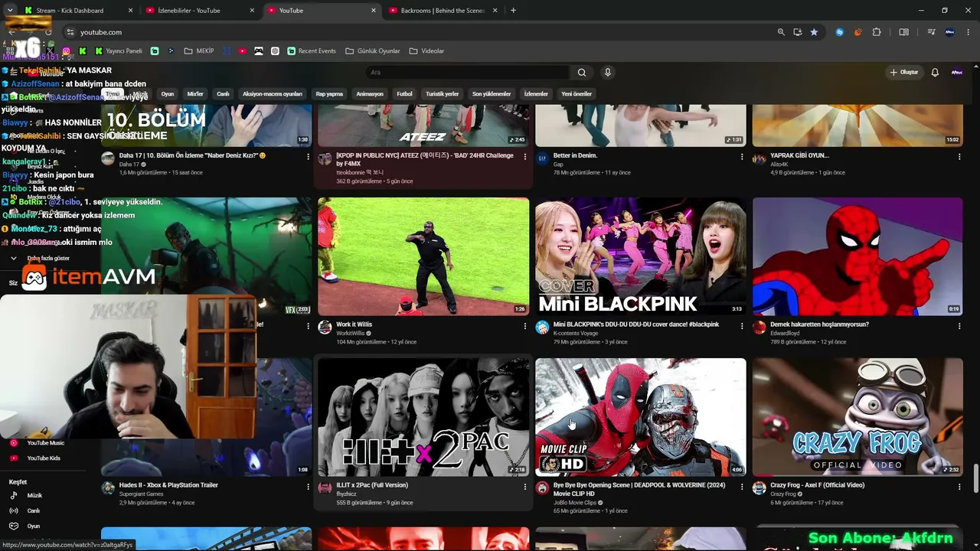Start voice search with the microphone icon
The image size is (980, 551).
point(608,73)
